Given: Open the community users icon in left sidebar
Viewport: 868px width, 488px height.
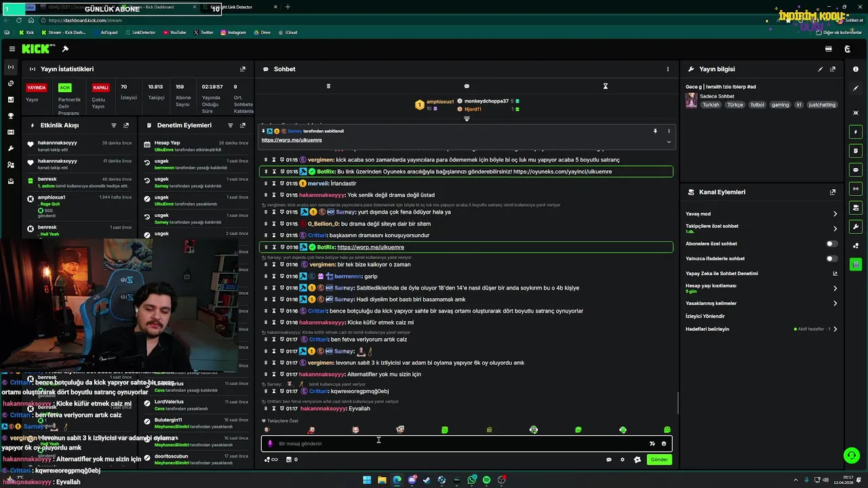Looking at the screenshot, I should click(x=10, y=165).
